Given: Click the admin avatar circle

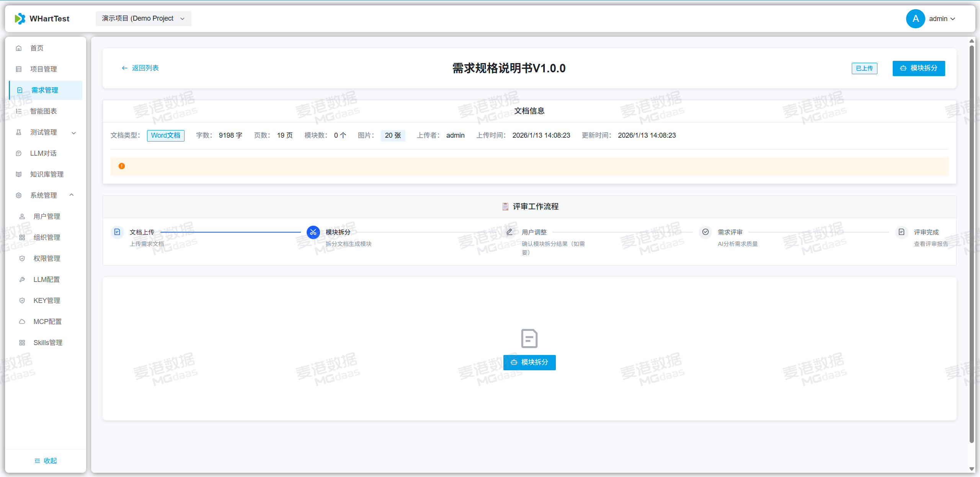Looking at the screenshot, I should [915, 19].
